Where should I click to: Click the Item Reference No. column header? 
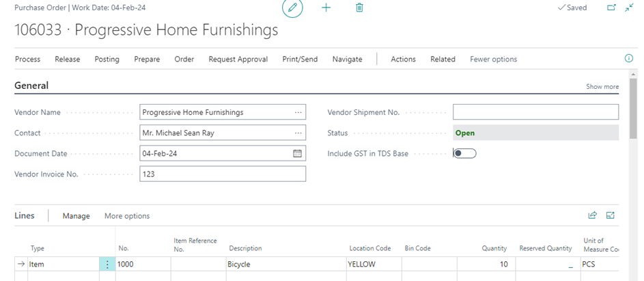coord(195,245)
